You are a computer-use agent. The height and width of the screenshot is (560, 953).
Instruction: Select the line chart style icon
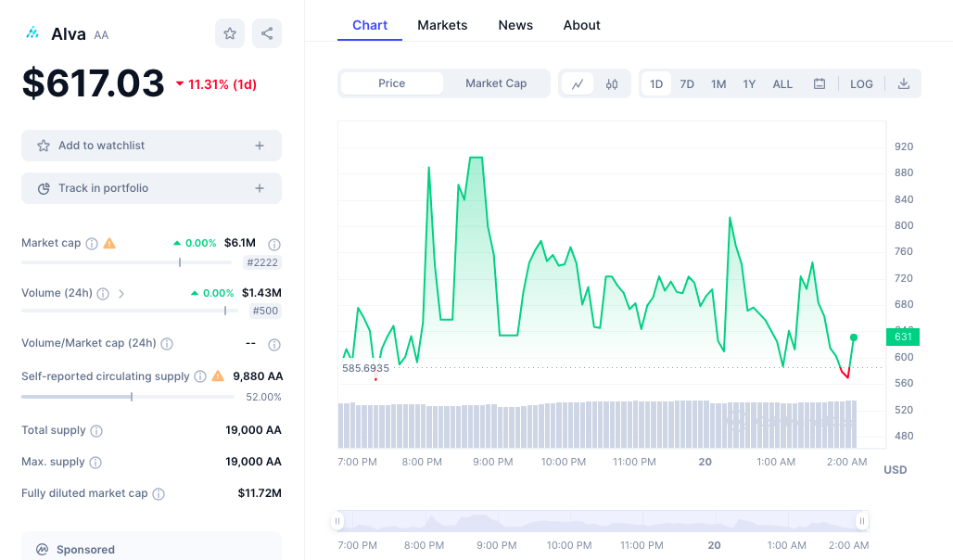coord(578,83)
